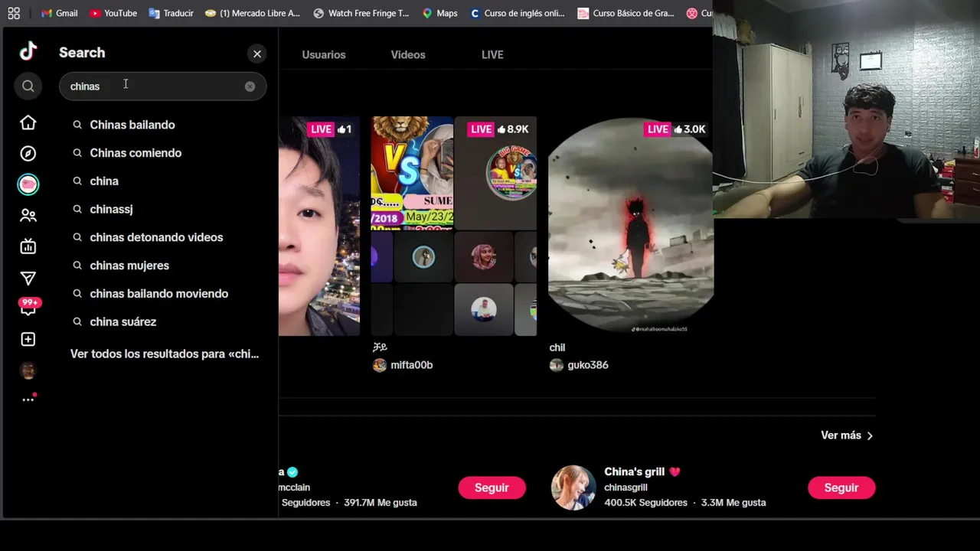Follow the mcclain account with Seguir
Viewport: 980px width, 551px height.
(x=492, y=487)
